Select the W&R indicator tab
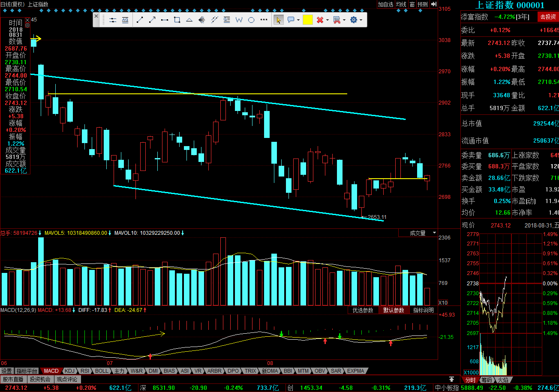 pos(136,371)
